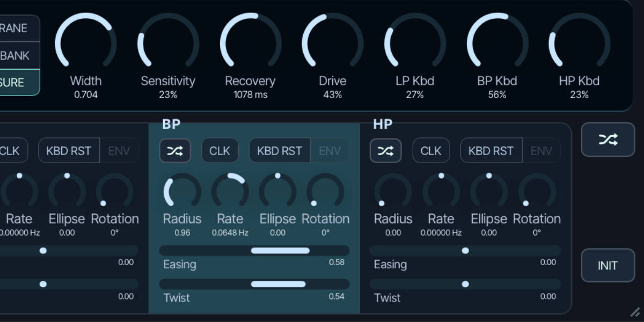Image resolution: width=644 pixels, height=322 pixels.
Task: Click the BP Kbd value 56%
Action: pyautogui.click(x=497, y=95)
